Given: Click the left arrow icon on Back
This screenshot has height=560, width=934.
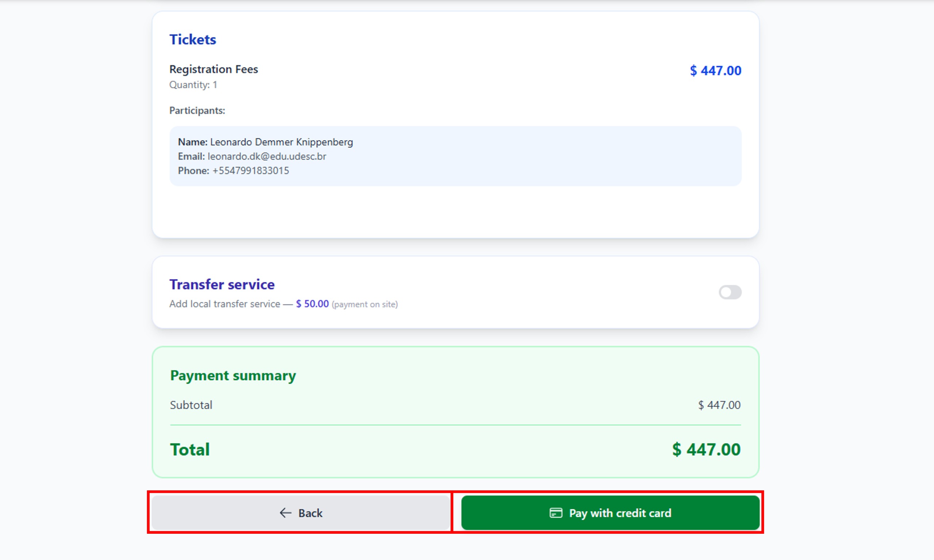Looking at the screenshot, I should pos(285,513).
